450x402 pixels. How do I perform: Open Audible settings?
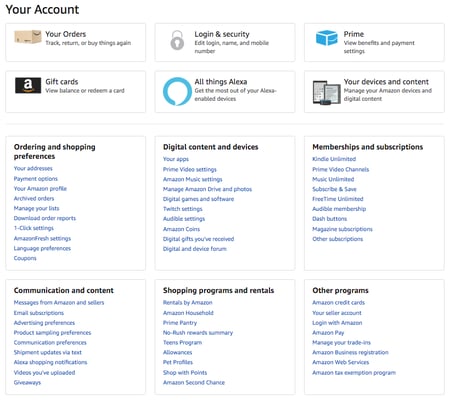tap(184, 219)
